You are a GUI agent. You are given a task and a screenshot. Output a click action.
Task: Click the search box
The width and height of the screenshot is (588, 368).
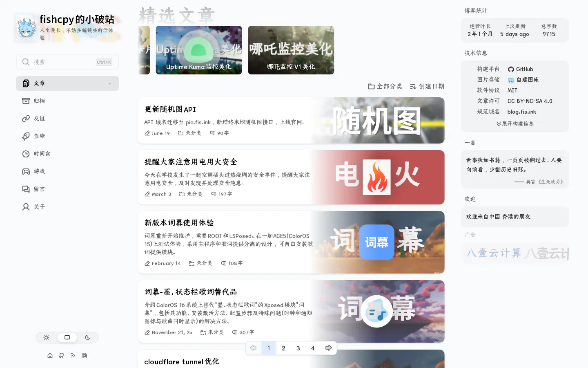point(67,62)
